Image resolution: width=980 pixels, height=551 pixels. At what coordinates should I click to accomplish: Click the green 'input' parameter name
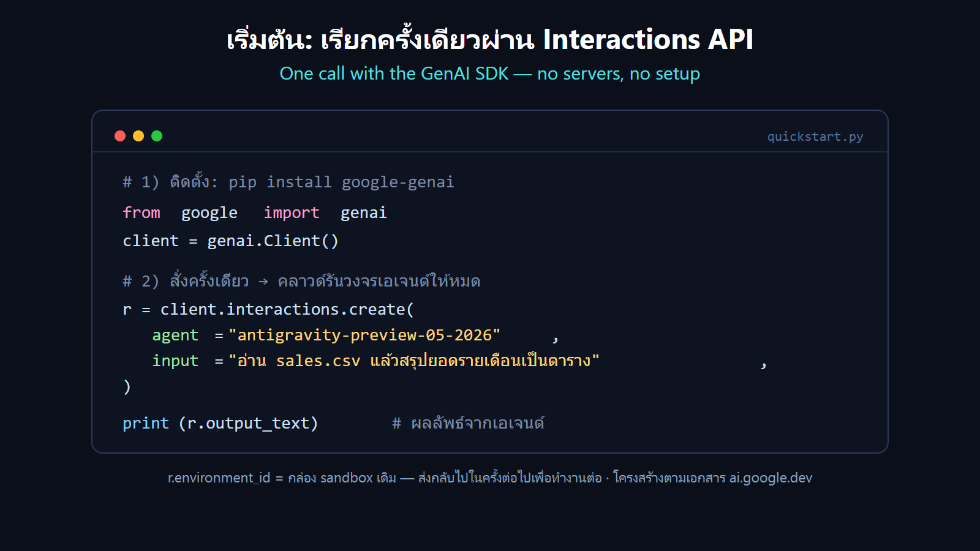click(x=175, y=361)
